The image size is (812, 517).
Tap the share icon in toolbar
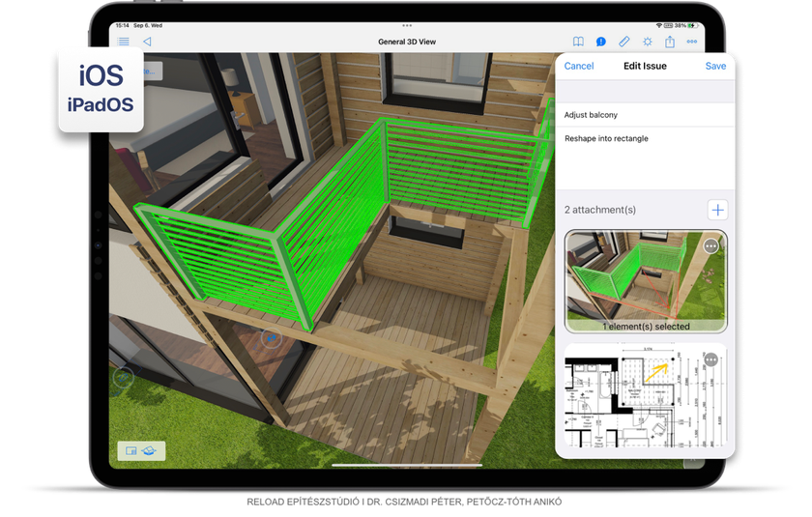(670, 42)
